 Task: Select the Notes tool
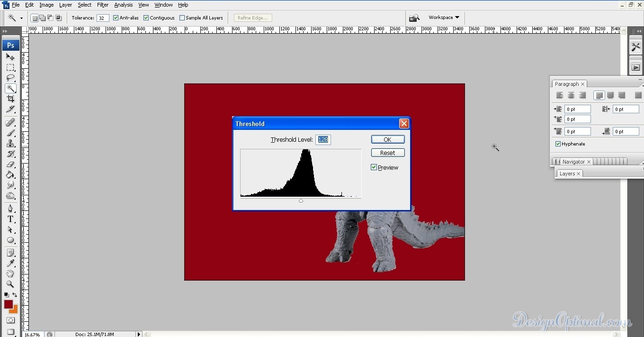click(10, 253)
